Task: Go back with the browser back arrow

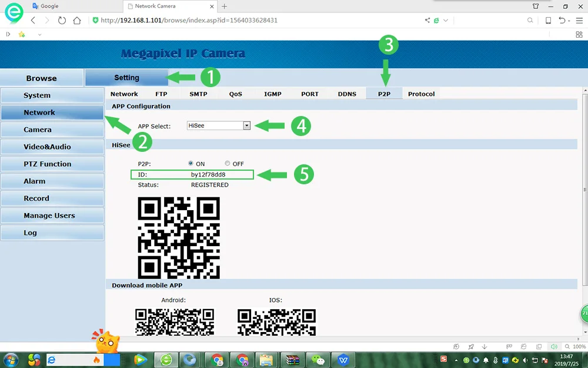Action: coord(33,20)
